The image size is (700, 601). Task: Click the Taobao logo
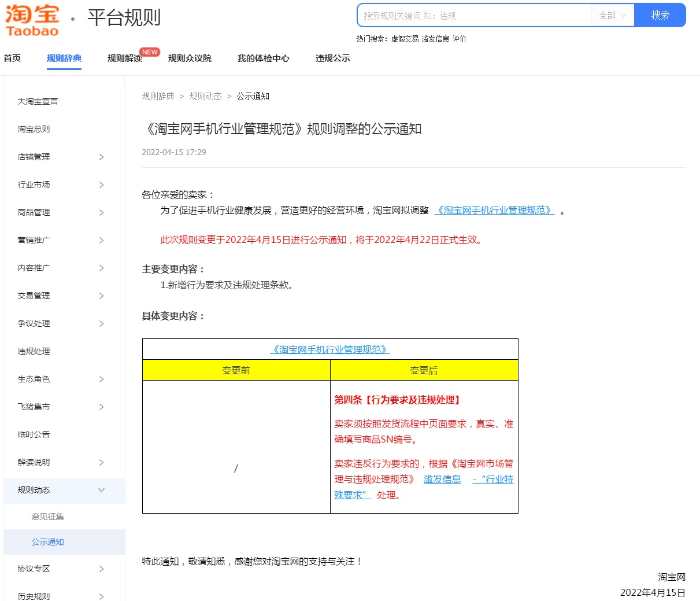[x=32, y=21]
